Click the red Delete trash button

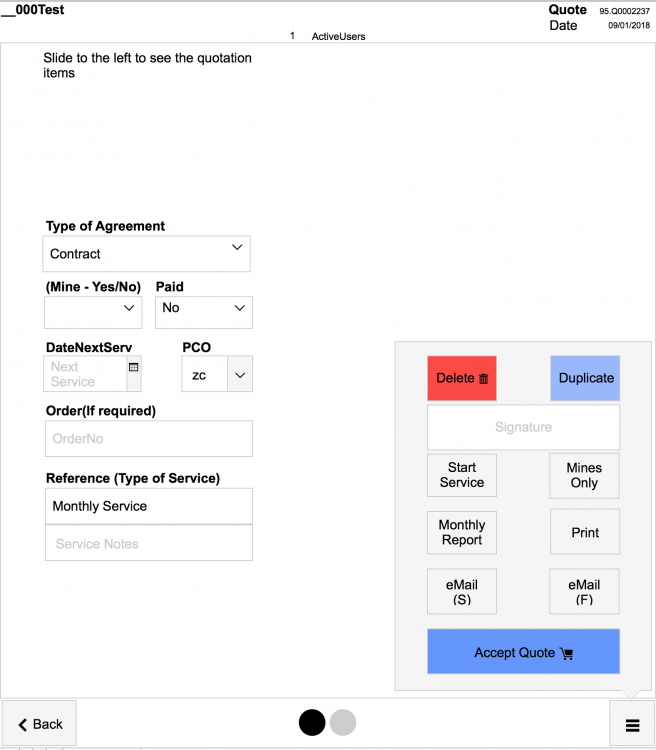pos(462,378)
